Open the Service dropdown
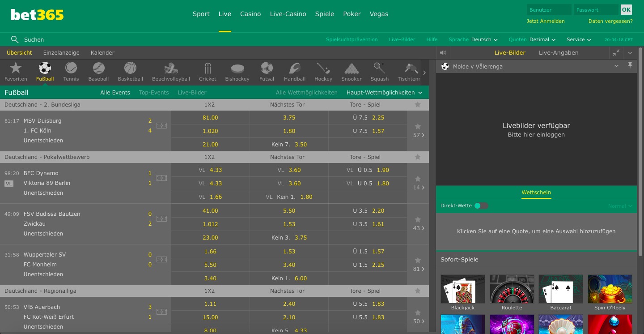The height and width of the screenshot is (334, 644). [x=579, y=39]
